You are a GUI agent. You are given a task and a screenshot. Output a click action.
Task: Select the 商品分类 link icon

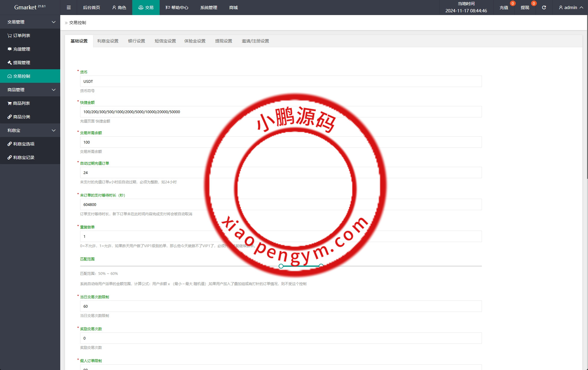(9, 117)
